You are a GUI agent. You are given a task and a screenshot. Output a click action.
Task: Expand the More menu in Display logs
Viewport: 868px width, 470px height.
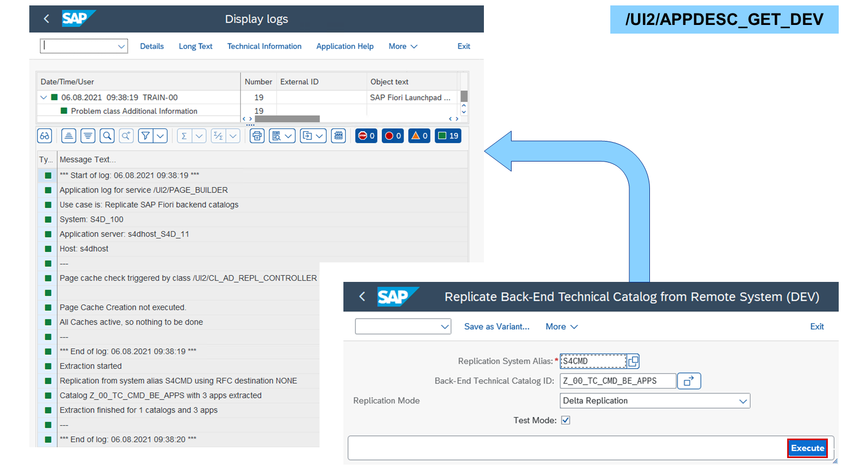403,47
